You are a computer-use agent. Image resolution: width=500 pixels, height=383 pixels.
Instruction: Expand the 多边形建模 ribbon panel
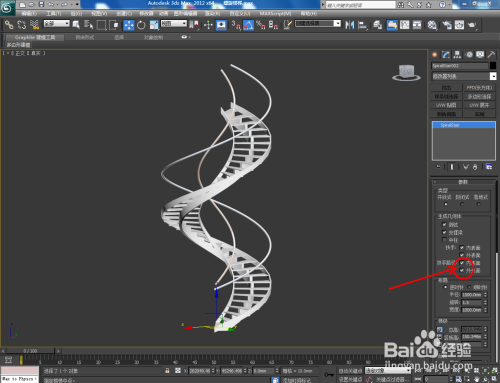[x=18, y=45]
